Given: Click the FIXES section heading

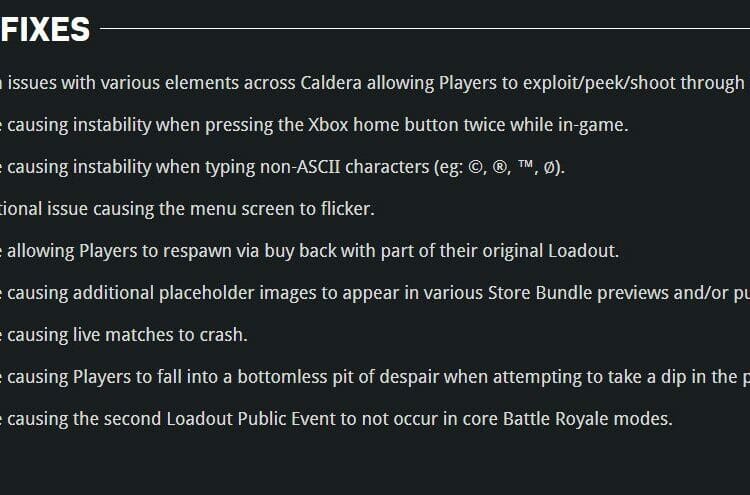Looking at the screenshot, I should click(x=44, y=29).
